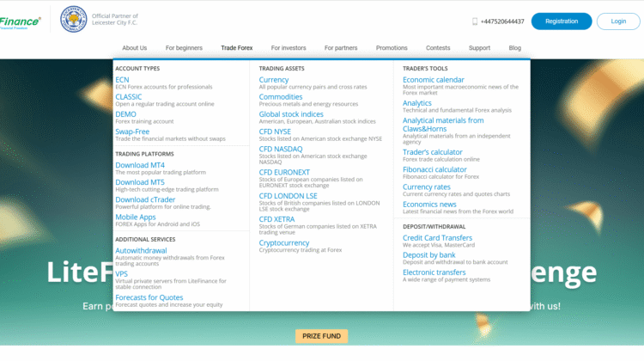Click the LiteFinance logo
Image resolution: width=644 pixels, height=361 pixels.
point(20,21)
